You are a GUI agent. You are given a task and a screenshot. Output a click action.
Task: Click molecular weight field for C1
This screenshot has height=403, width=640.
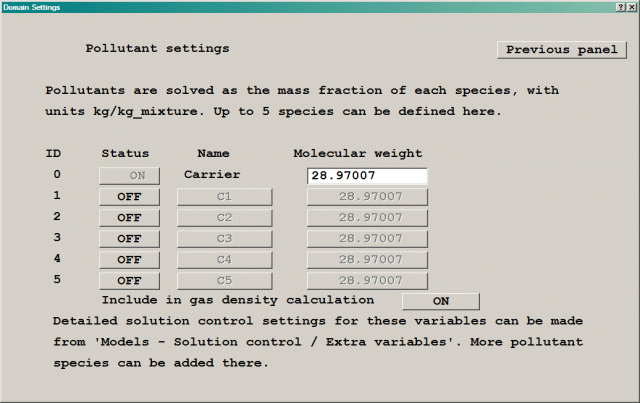point(367,197)
